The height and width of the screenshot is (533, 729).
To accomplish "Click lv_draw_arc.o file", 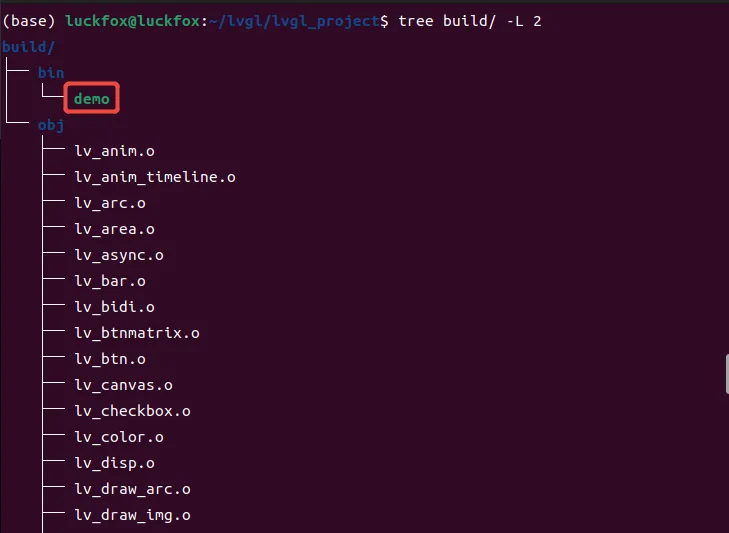I will coord(133,490).
